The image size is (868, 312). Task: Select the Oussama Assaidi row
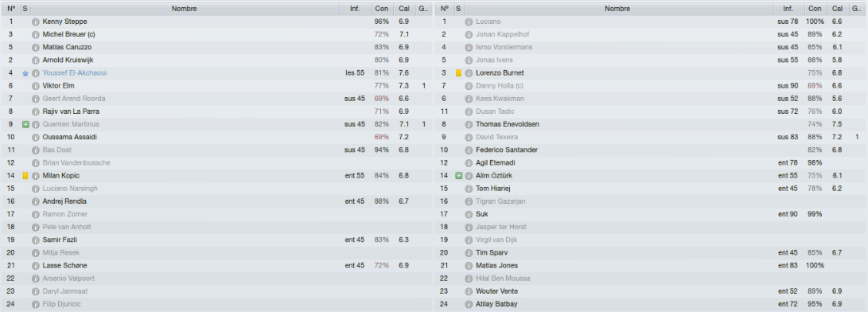(217, 137)
